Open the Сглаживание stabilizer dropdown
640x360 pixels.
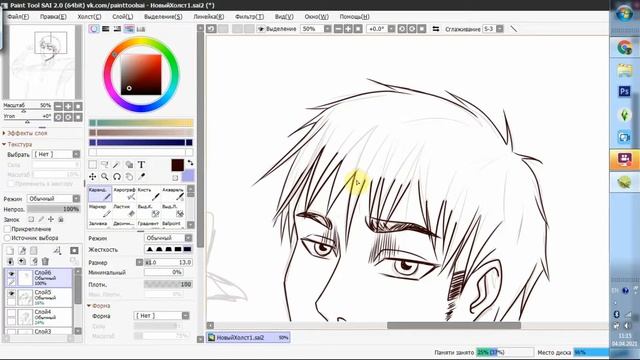[500, 29]
